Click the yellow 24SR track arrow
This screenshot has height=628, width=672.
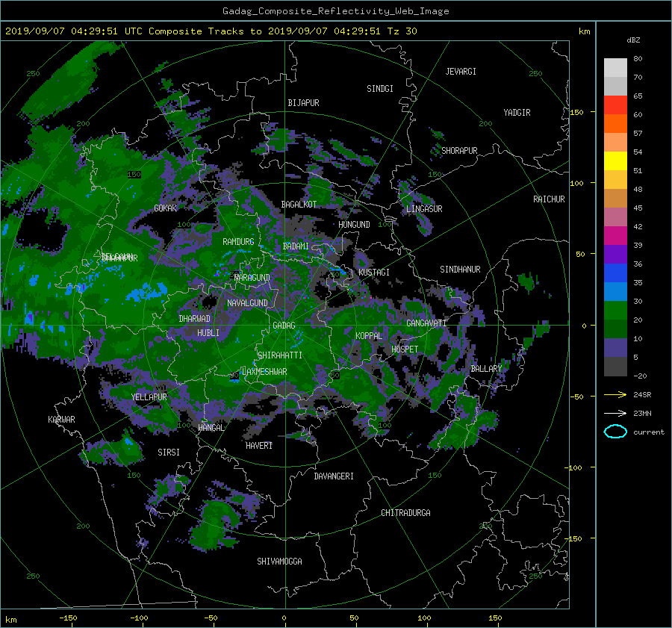(615, 395)
